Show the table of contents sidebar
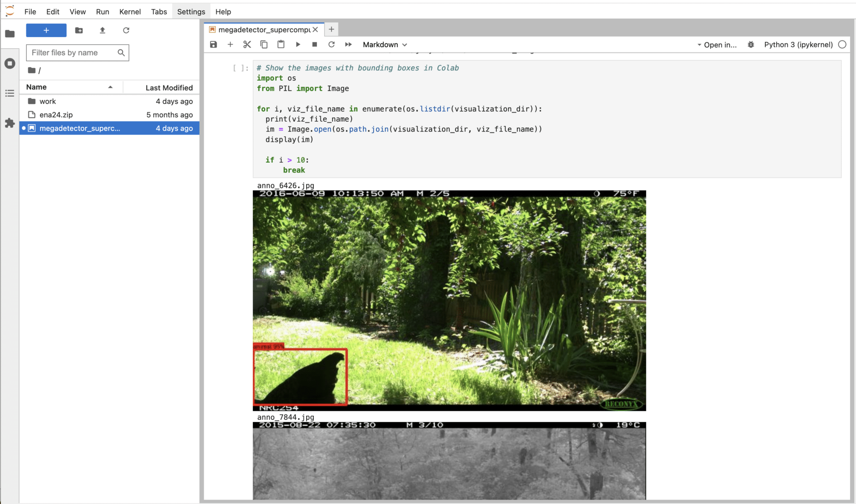This screenshot has height=504, width=856. tap(10, 93)
